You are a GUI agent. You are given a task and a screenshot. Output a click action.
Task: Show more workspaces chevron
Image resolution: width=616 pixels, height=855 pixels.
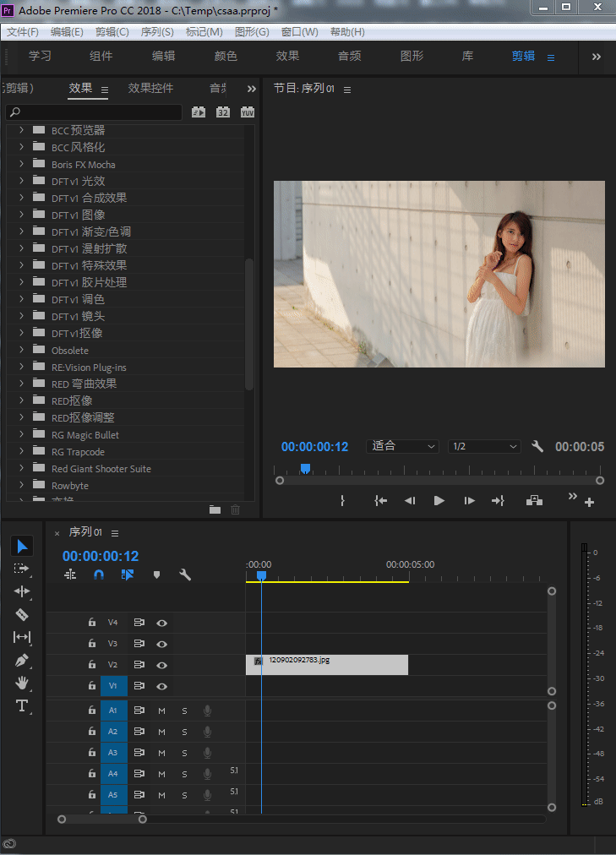pos(597,57)
